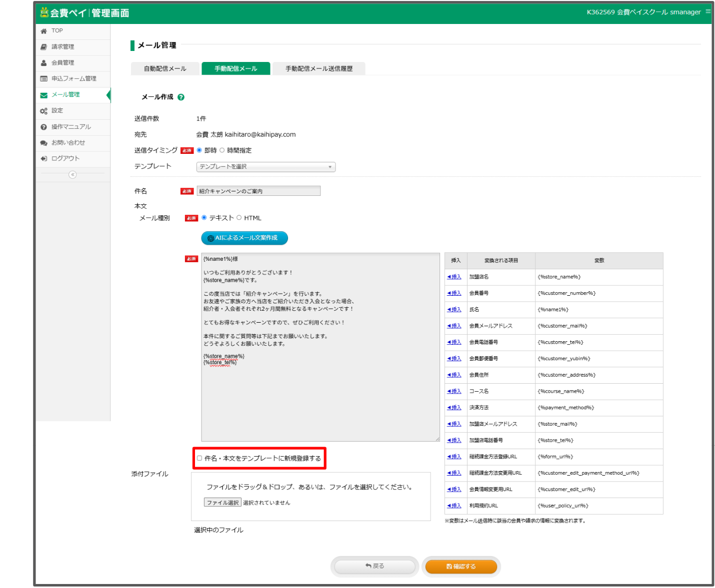
Task: Click the ログアウト sign-out icon
Action: [44, 159]
